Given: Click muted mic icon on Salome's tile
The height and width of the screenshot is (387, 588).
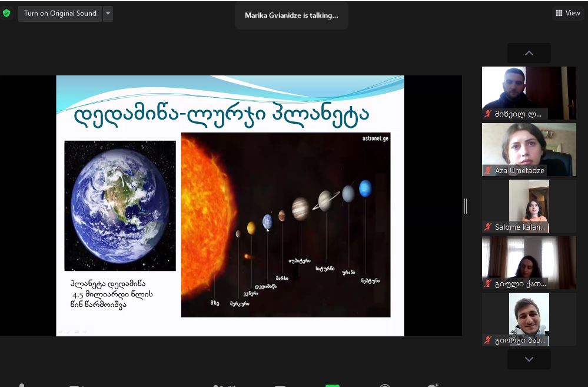Looking at the screenshot, I should 488,227.
